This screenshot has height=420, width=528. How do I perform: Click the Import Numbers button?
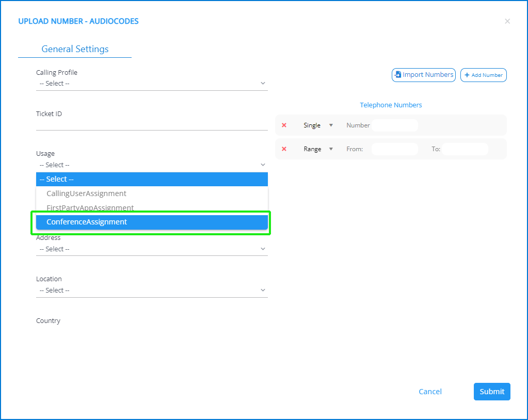[424, 75]
